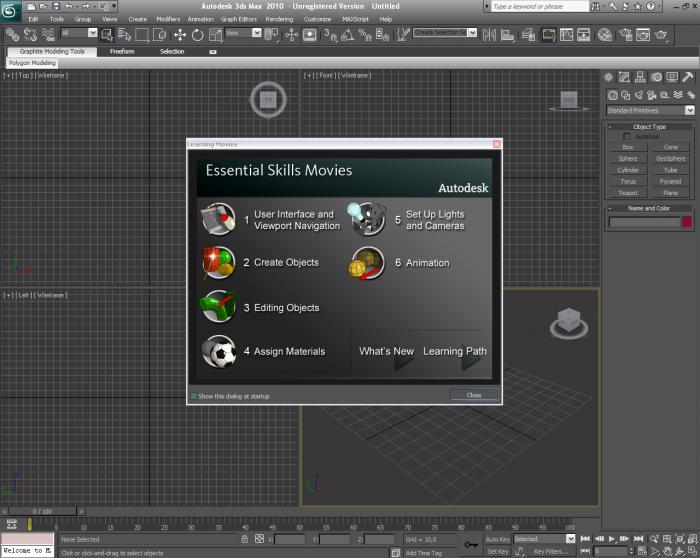Click the GeoSphere primitive button

(x=671, y=158)
